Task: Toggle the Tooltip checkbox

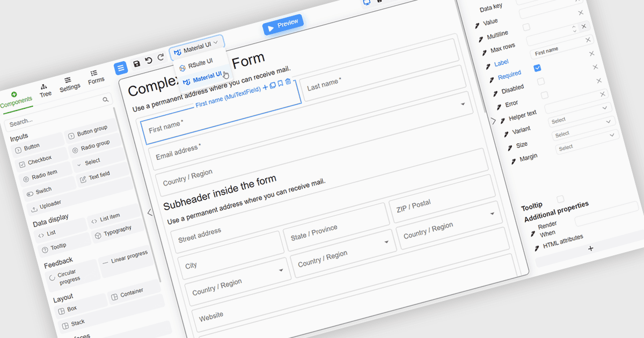Action: coord(560,199)
